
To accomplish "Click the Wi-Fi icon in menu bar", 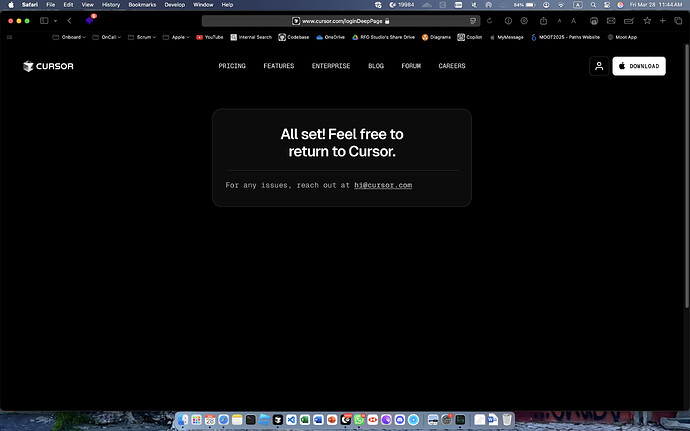I will tap(561, 5).
